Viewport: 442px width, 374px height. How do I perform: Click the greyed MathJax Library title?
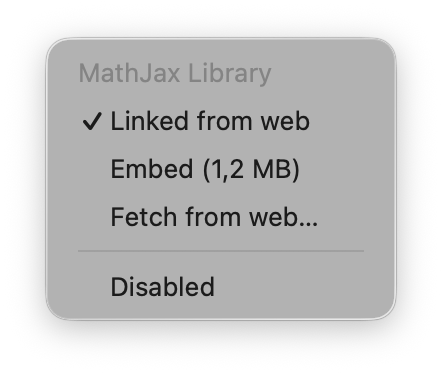pyautogui.click(x=175, y=73)
